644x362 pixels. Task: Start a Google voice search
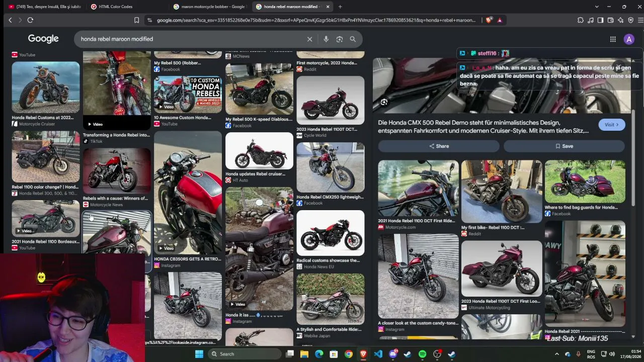coord(326,39)
